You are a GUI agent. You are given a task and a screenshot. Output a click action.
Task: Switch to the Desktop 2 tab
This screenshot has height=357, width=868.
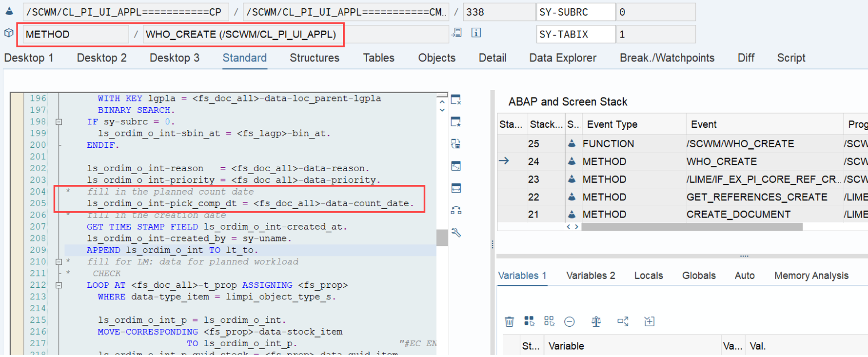(102, 58)
